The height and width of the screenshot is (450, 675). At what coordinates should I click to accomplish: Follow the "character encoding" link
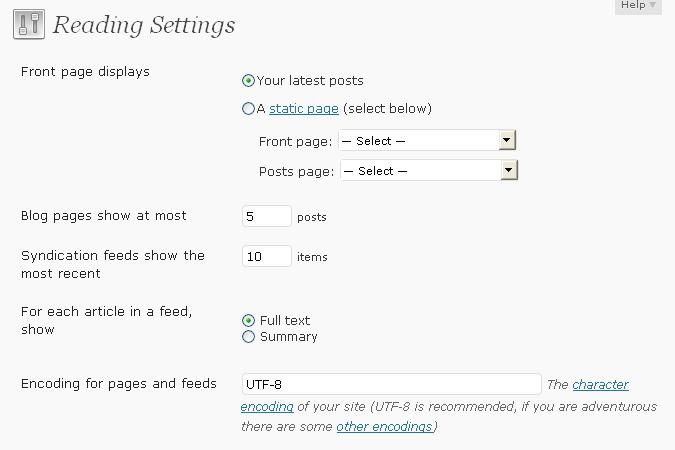pyautogui.click(x=600, y=385)
